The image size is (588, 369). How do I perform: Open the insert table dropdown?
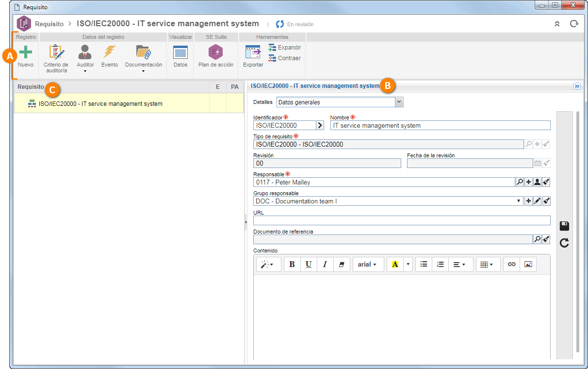pos(488,264)
